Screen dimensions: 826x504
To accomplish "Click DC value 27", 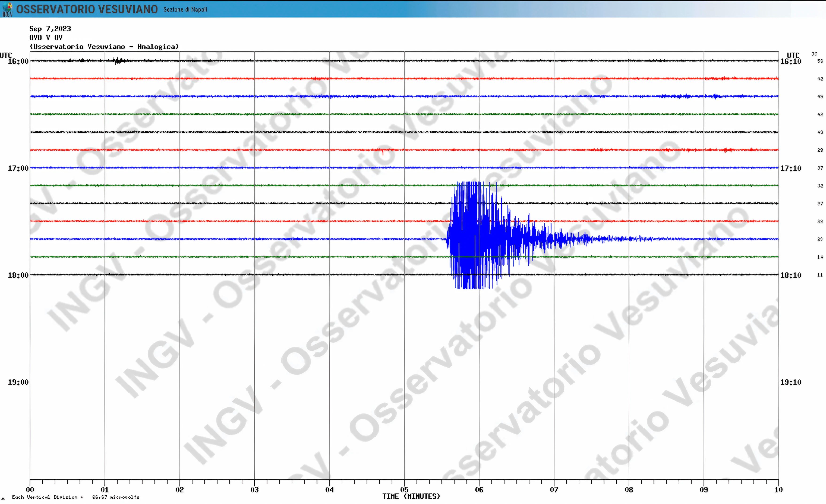I will [x=820, y=203].
